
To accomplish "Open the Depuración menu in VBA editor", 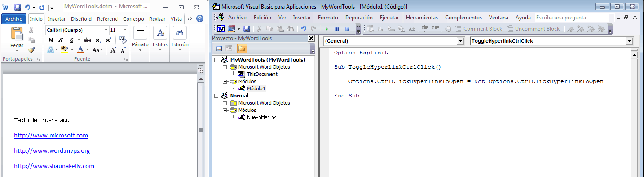I will (359, 18).
